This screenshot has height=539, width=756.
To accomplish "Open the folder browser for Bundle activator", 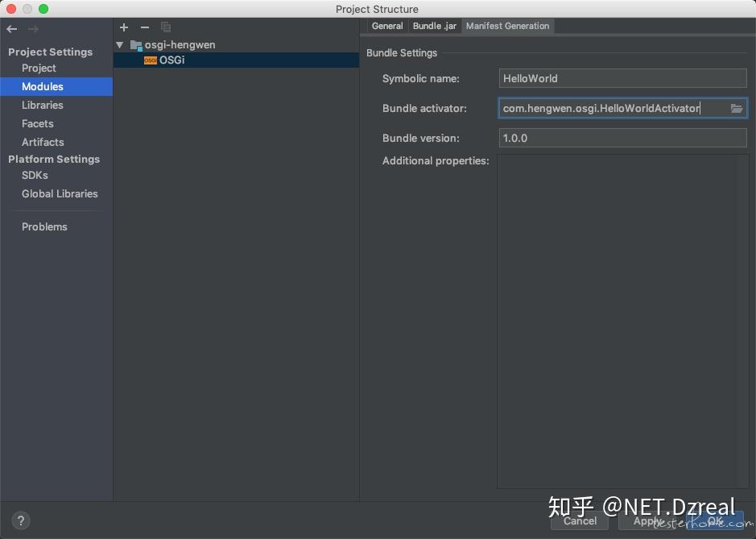I will (x=737, y=107).
